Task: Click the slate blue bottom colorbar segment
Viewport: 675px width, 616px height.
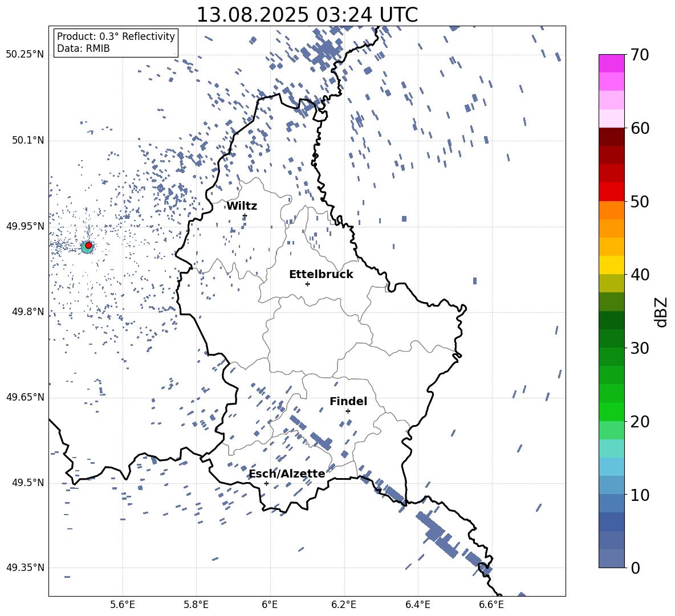Action: click(x=611, y=558)
